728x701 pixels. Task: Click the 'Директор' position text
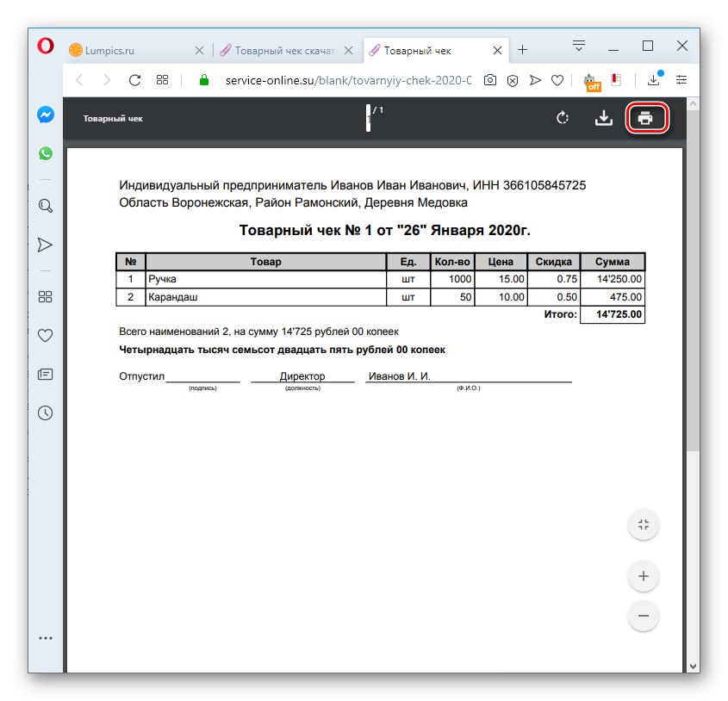302,376
